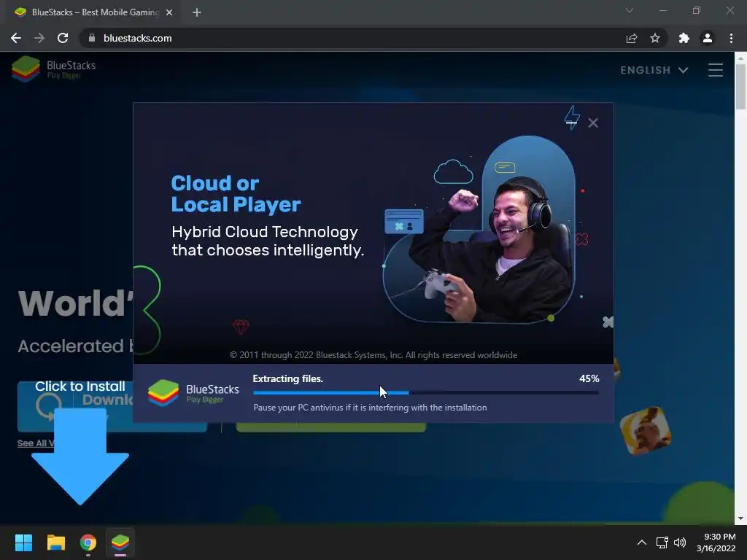747x560 pixels.
Task: Click scrollbar down arrow
Action: (x=740, y=518)
